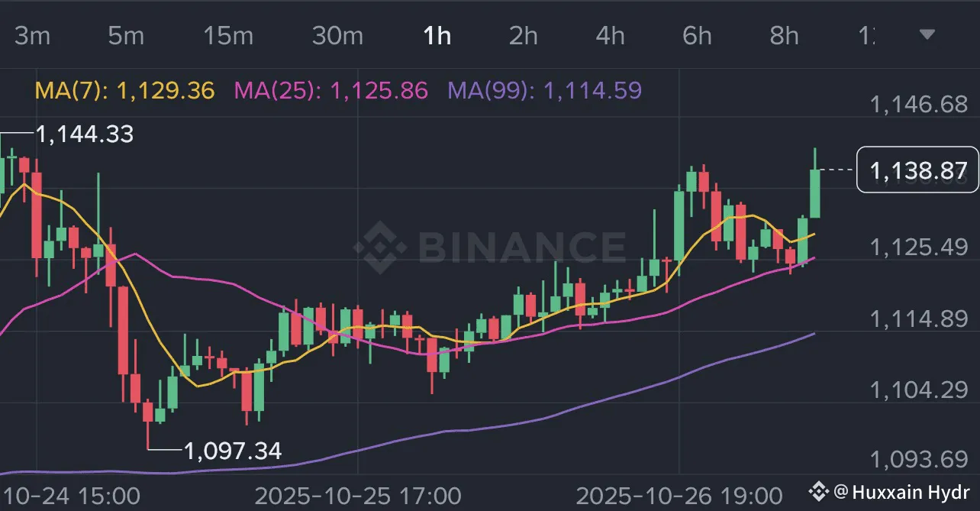Viewport: 980px width, 511px height.
Task: Open the MA(25) indicator settings label
Action: [x=330, y=91]
